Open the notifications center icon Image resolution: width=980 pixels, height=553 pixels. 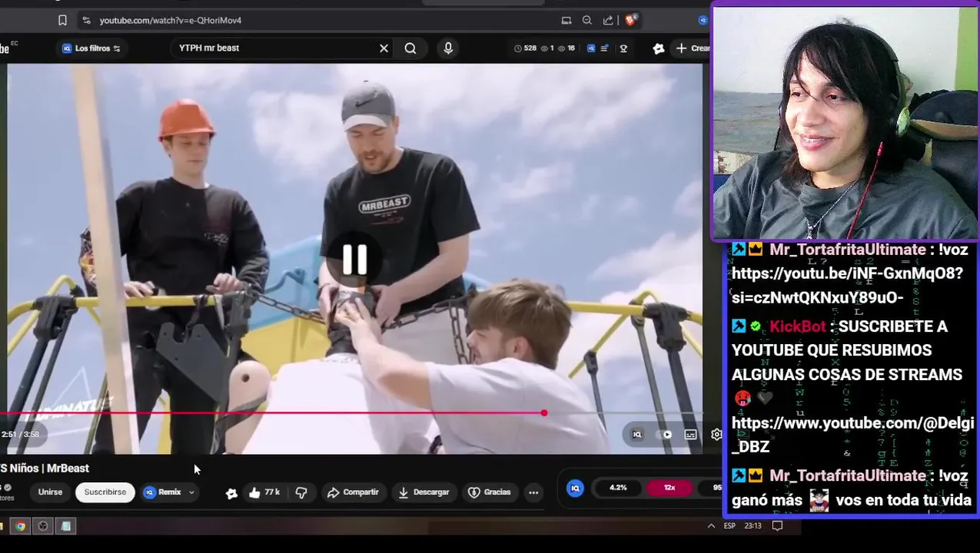point(777,526)
